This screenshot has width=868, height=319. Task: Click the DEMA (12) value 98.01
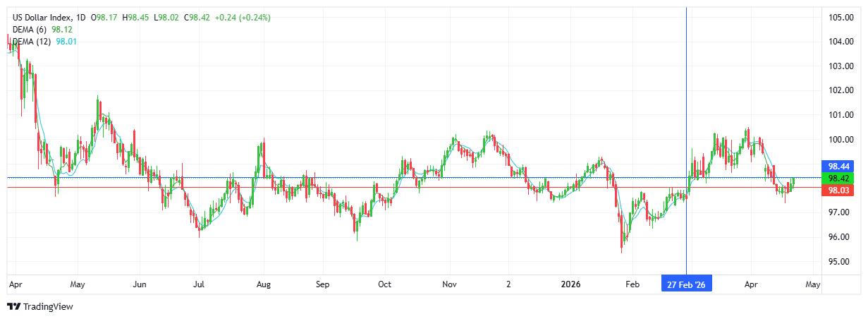(66, 42)
